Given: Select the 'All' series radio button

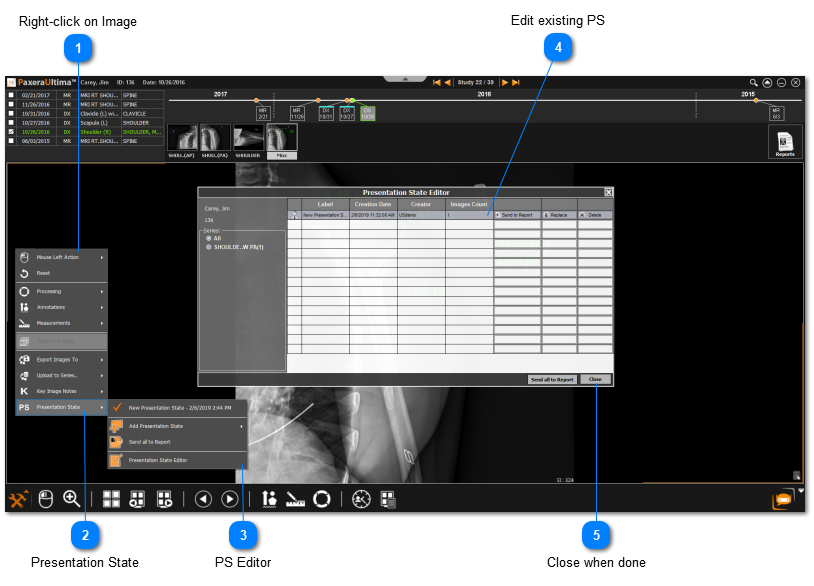Looking at the screenshot, I should tap(209, 238).
